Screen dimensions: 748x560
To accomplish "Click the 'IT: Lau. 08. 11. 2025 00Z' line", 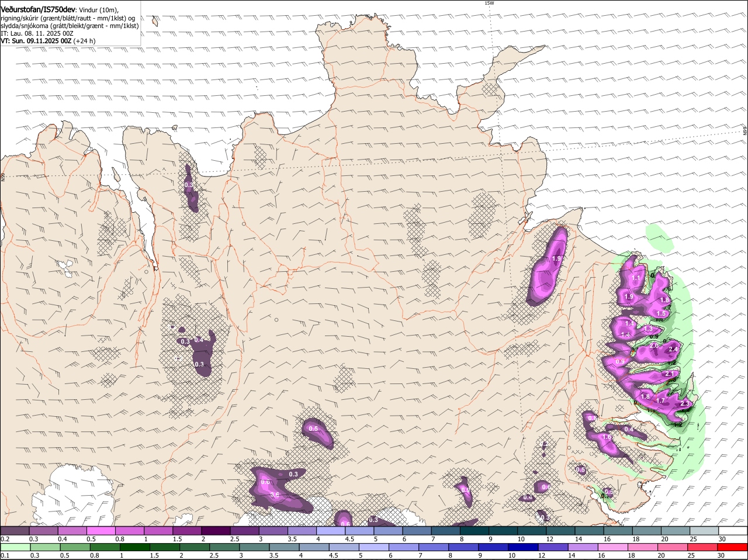I will [x=37, y=33].
